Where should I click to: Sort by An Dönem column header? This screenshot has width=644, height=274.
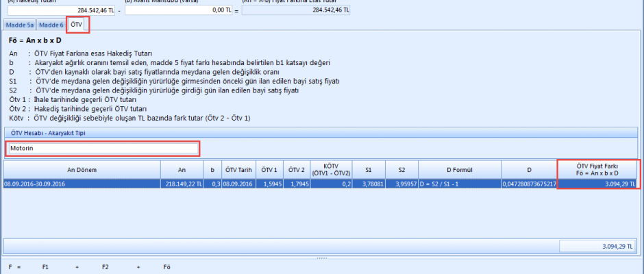[81, 169]
